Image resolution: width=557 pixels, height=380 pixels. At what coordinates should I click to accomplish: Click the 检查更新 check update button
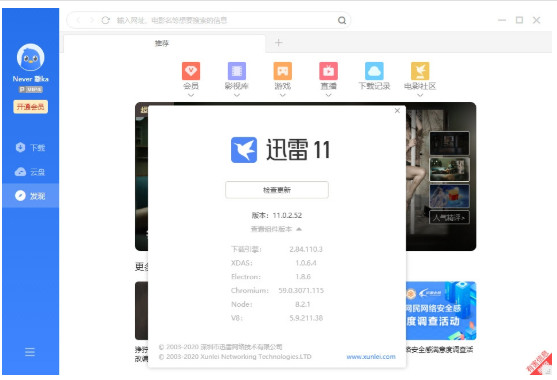(277, 190)
